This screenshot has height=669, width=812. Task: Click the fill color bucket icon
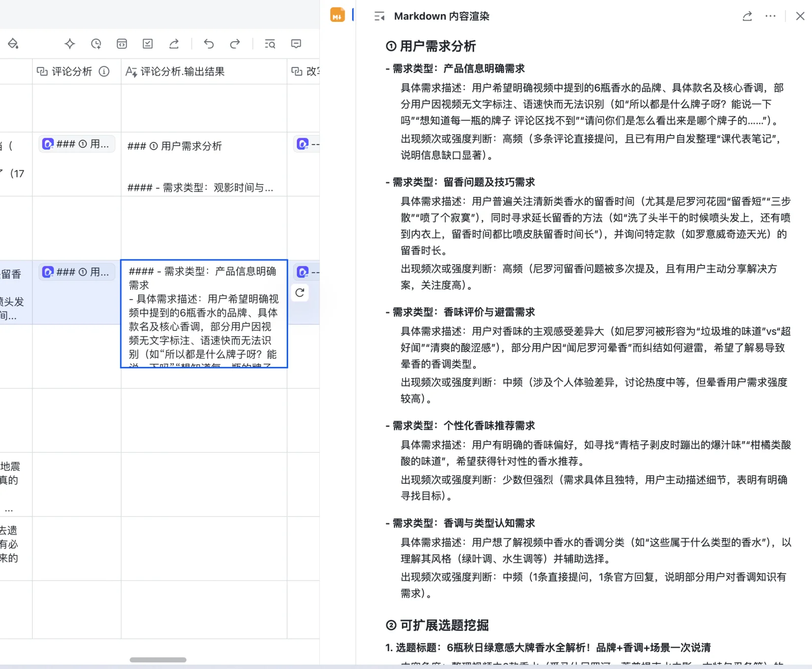(13, 44)
